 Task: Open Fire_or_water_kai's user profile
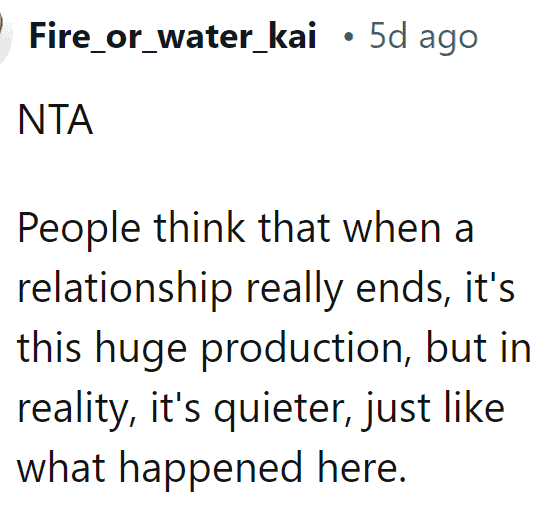pos(173,36)
